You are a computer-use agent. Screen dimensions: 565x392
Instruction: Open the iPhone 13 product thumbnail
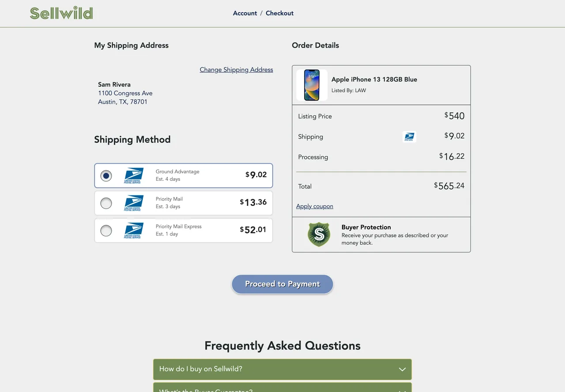pyautogui.click(x=312, y=85)
